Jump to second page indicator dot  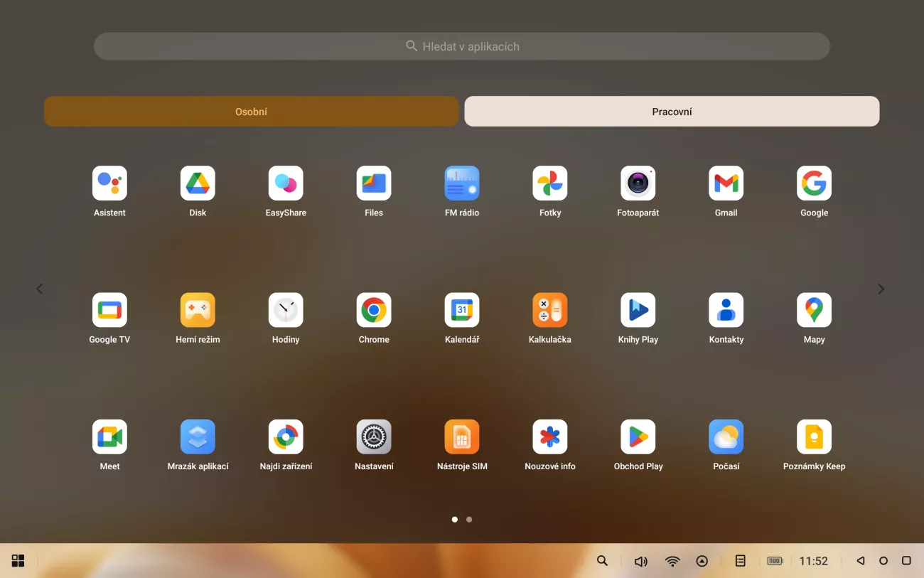click(x=469, y=519)
